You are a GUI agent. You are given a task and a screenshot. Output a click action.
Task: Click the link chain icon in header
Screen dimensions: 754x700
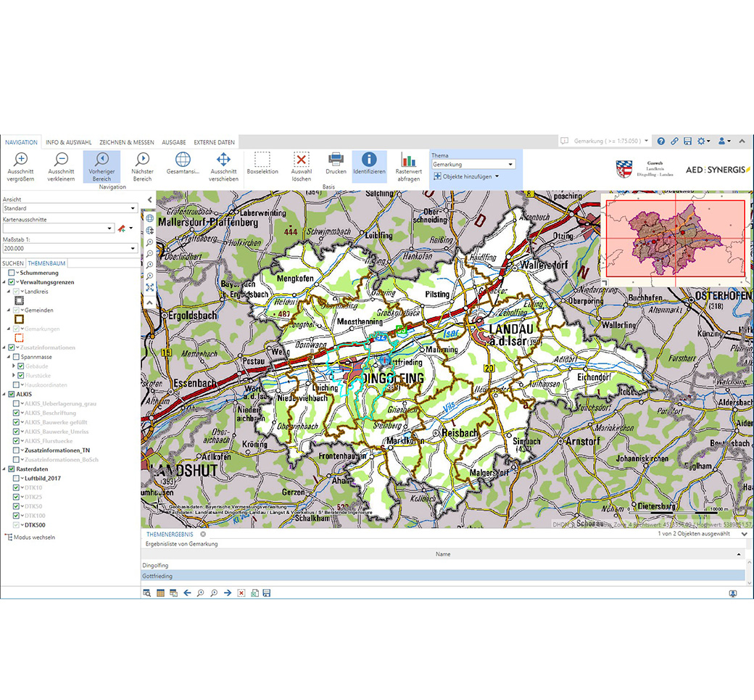675,141
